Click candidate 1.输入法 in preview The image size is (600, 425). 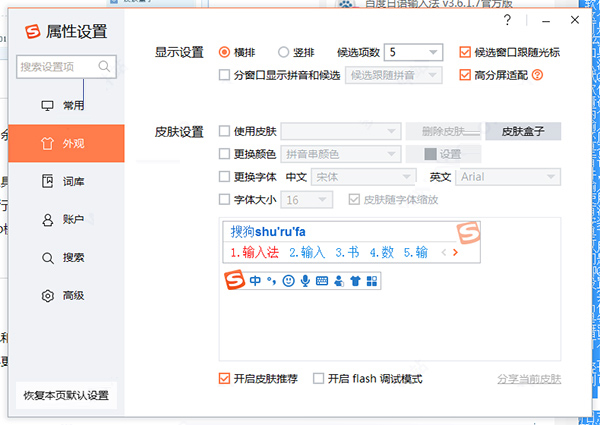pos(254,252)
